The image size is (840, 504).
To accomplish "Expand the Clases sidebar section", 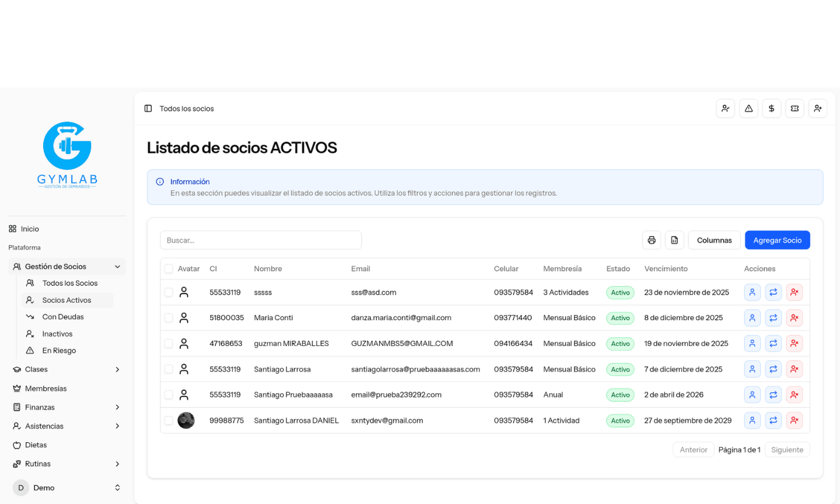I will pos(66,369).
